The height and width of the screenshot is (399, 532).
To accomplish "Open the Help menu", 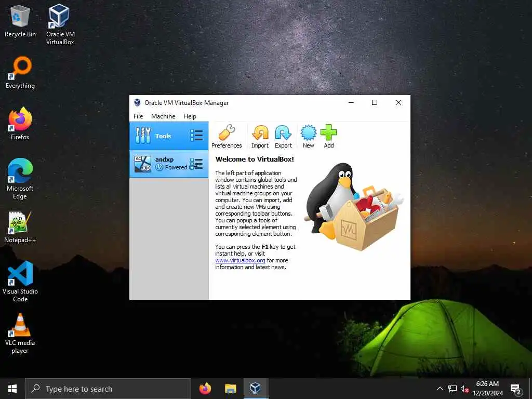I will coord(190,116).
